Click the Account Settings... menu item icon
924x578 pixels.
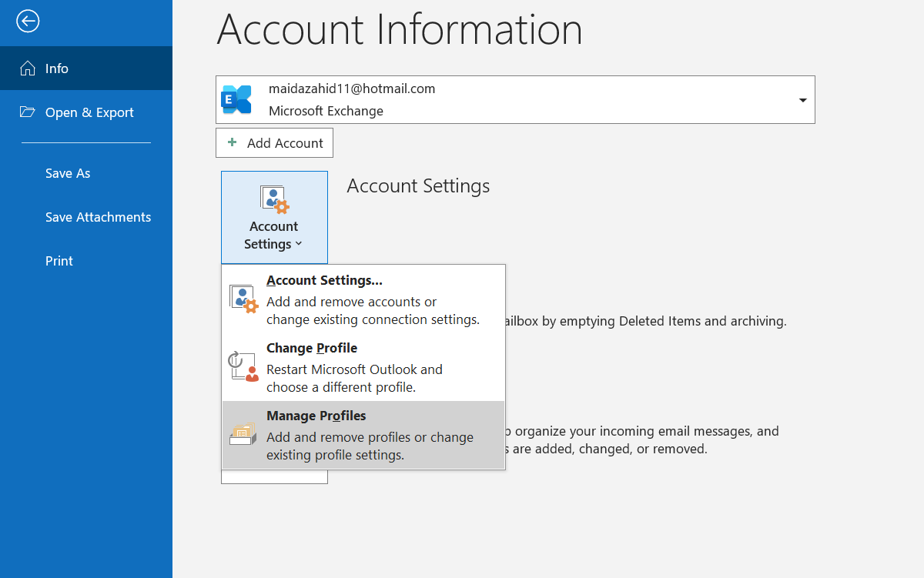click(x=244, y=299)
